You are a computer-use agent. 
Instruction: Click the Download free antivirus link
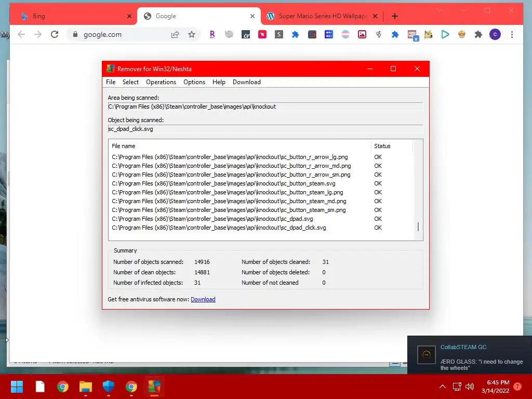(x=203, y=299)
